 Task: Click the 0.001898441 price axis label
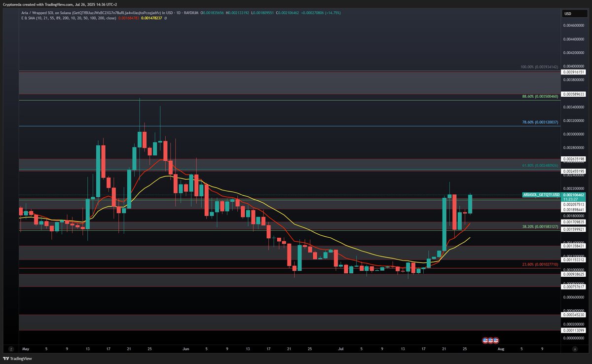pos(574,209)
